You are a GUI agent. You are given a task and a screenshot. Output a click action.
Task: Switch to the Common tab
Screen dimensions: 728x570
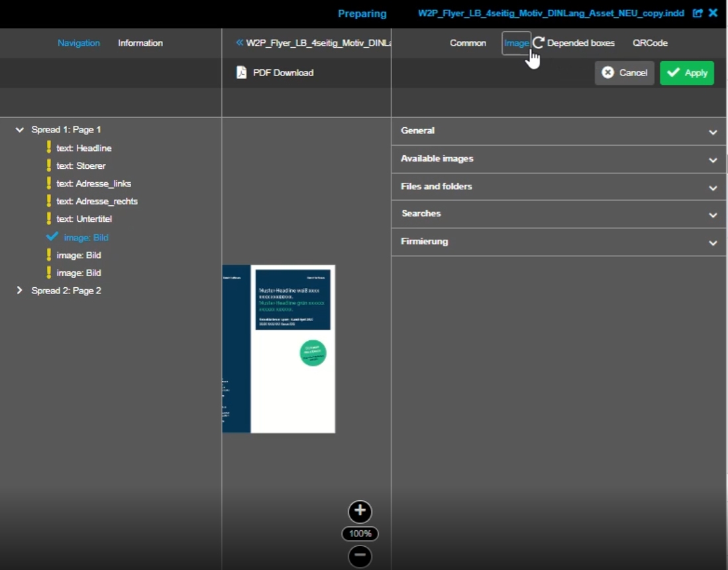pyautogui.click(x=468, y=43)
